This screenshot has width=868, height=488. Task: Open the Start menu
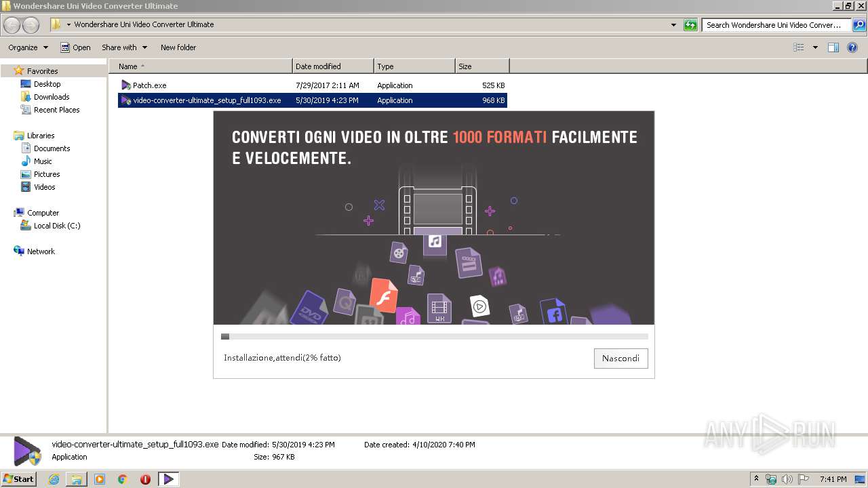19,479
